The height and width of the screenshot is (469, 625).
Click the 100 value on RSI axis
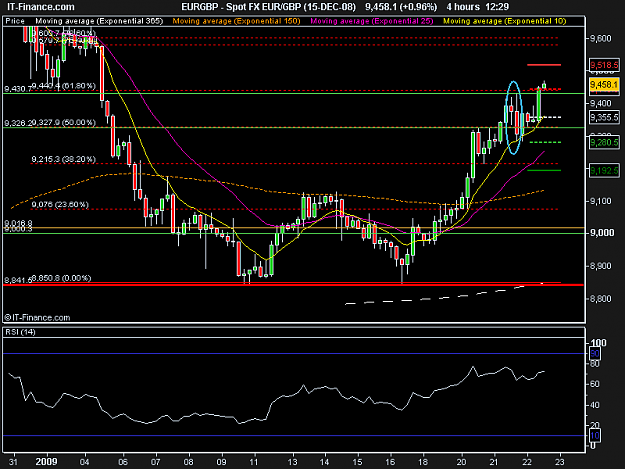[x=599, y=343]
